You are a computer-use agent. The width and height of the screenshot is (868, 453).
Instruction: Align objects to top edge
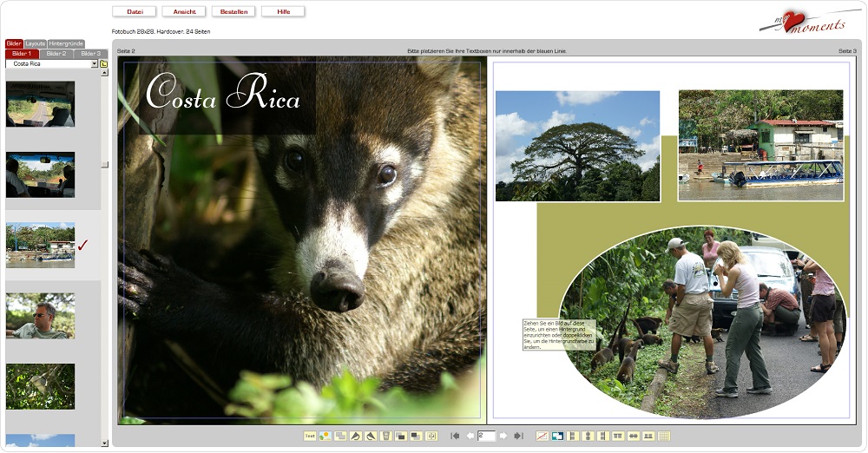pos(618,437)
